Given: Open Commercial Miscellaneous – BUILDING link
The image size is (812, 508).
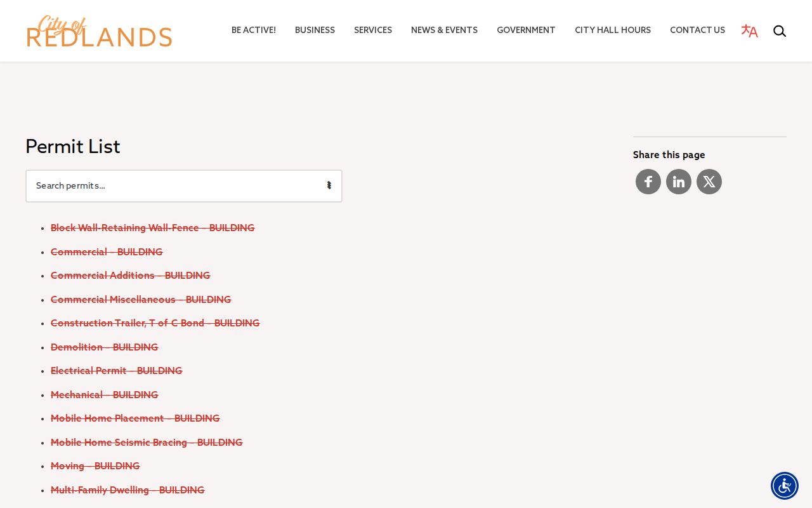Looking at the screenshot, I should 141,300.
